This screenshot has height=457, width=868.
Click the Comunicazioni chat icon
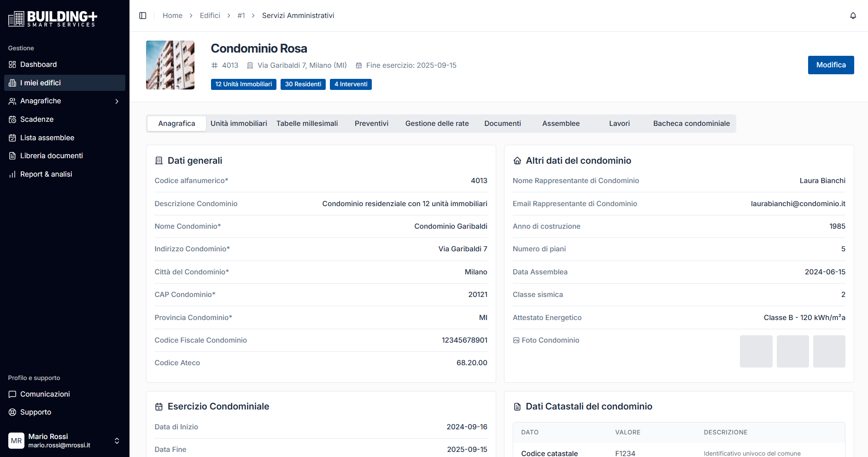[12, 394]
